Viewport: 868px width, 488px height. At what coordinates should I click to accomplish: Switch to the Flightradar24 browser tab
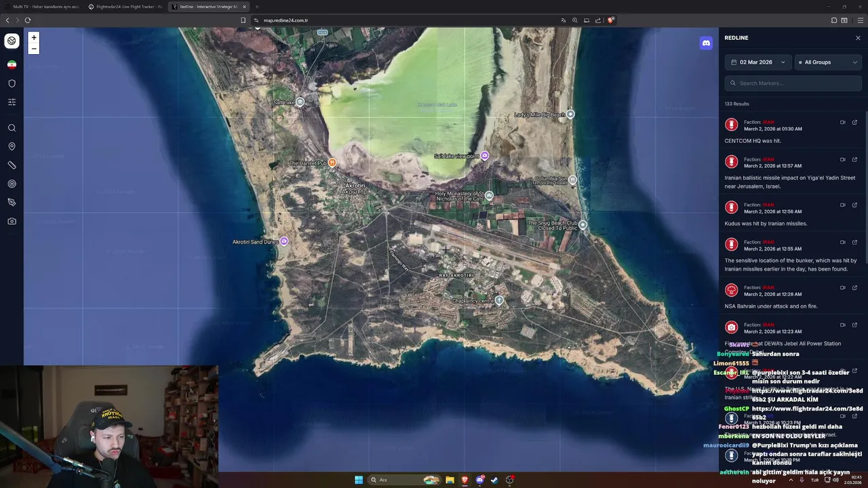pos(125,7)
